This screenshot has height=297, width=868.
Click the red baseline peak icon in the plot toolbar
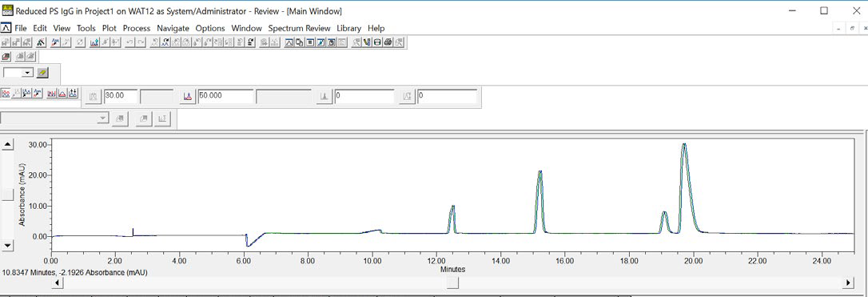(62, 93)
